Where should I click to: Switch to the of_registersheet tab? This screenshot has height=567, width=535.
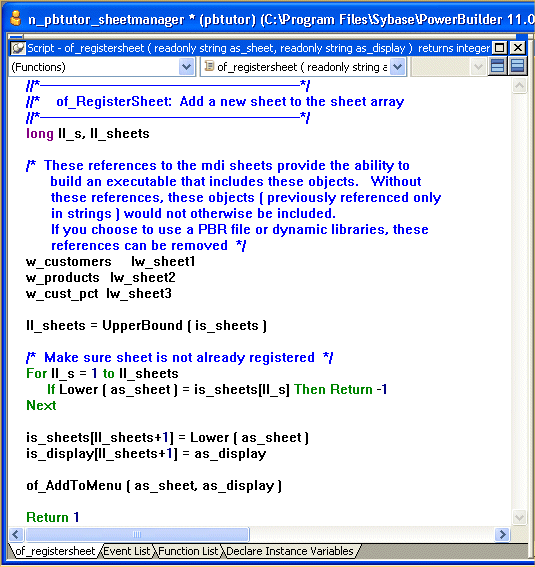(54, 551)
